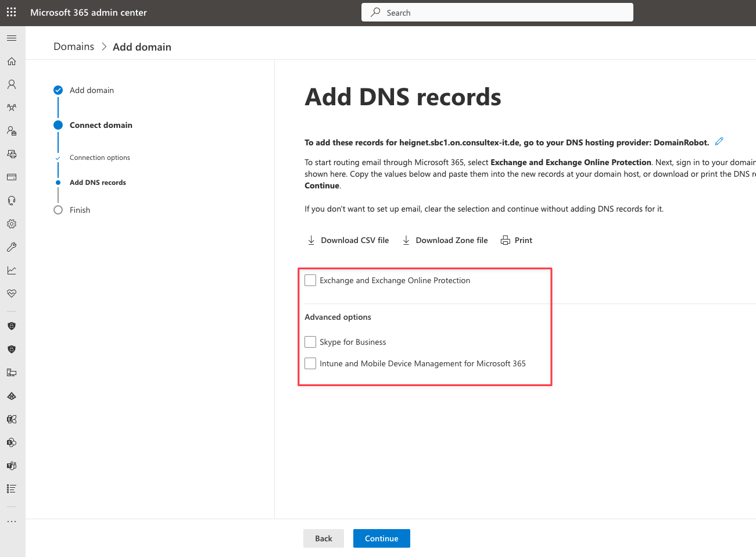Click the Add domain breadcrumb text

(142, 47)
